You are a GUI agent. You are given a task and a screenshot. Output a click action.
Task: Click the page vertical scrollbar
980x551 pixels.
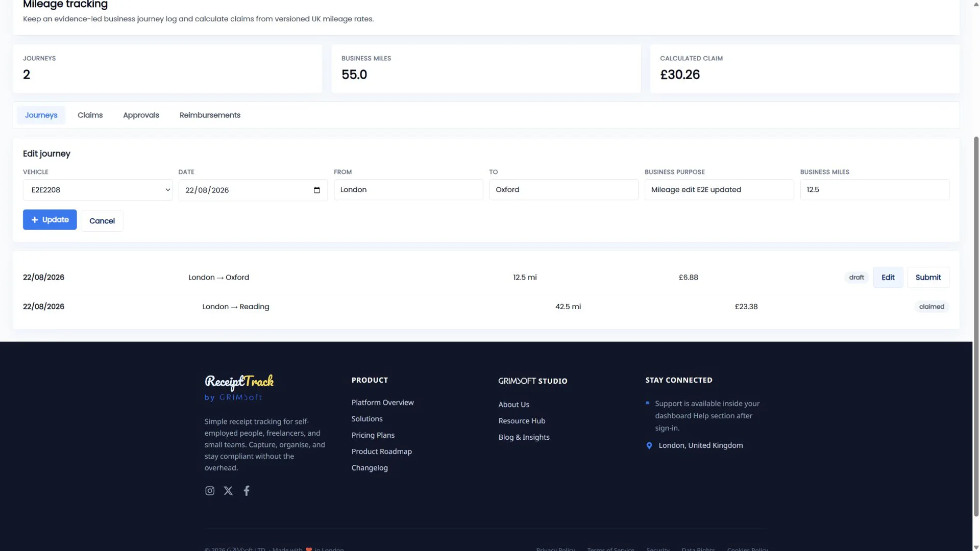click(x=976, y=327)
